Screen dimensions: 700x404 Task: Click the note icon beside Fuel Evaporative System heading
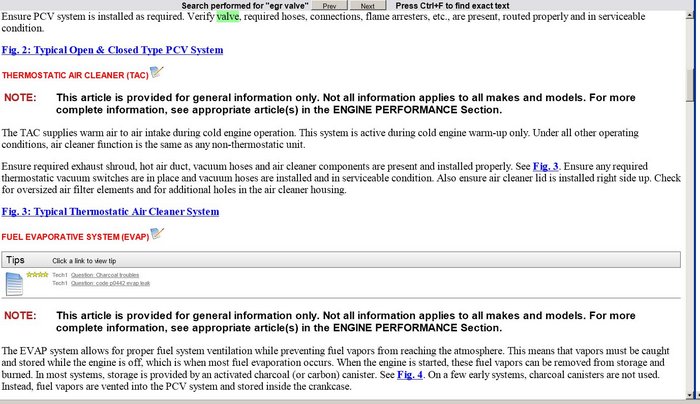pos(157,233)
